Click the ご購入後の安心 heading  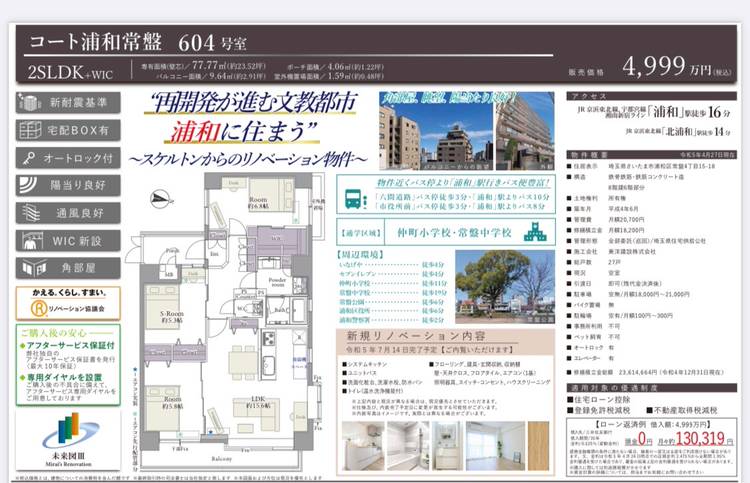[x=54, y=333]
